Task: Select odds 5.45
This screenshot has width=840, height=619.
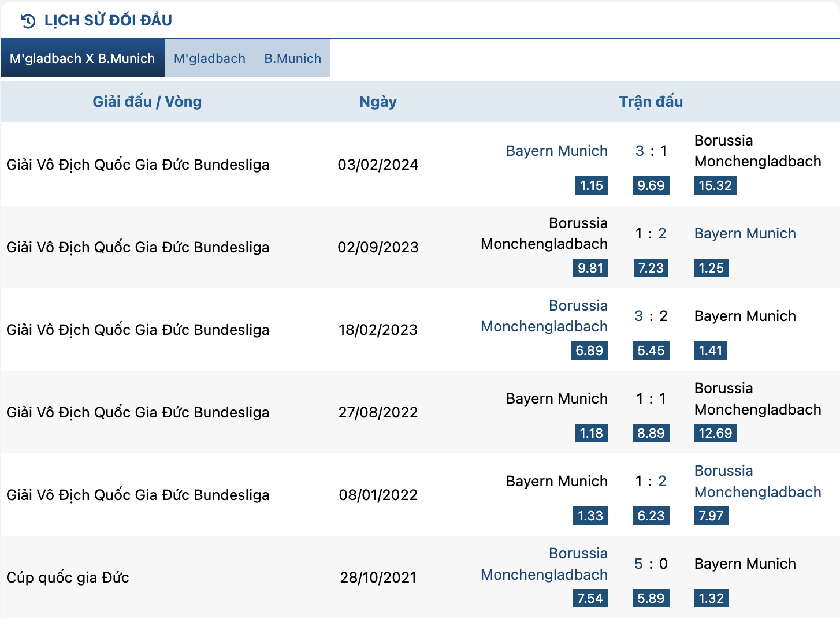Action: pos(651,350)
